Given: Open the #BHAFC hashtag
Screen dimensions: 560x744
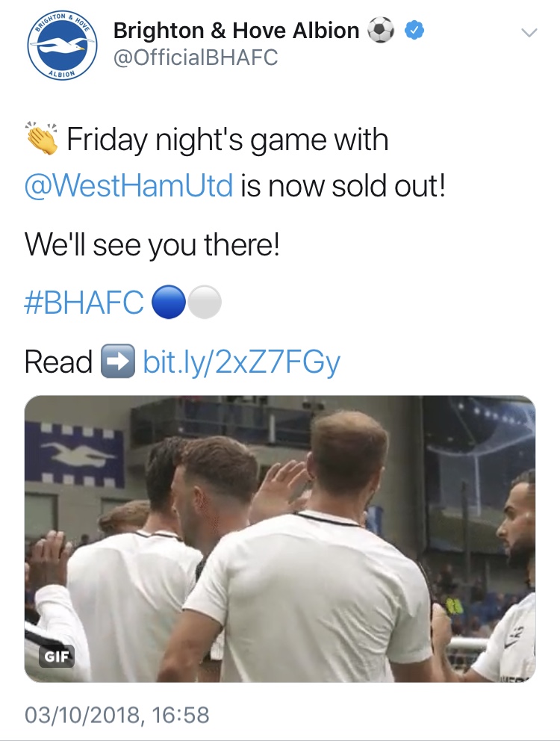Looking at the screenshot, I should pyautogui.click(x=84, y=303).
